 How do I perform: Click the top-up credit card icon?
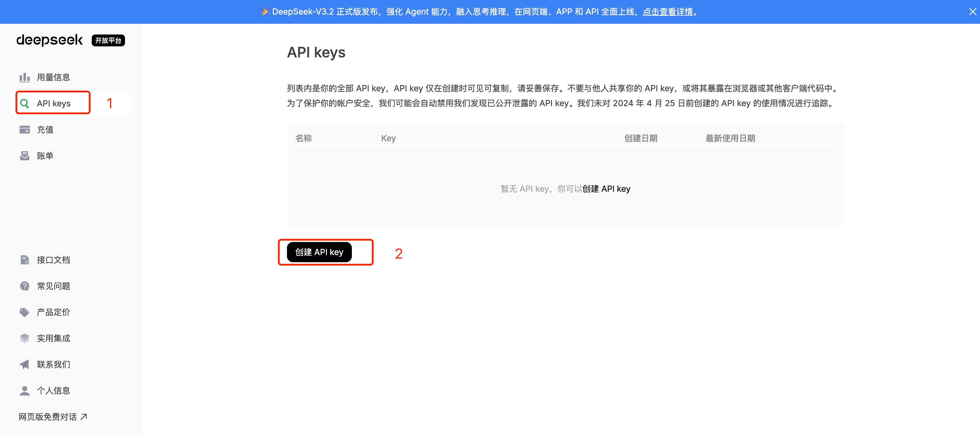tap(25, 130)
